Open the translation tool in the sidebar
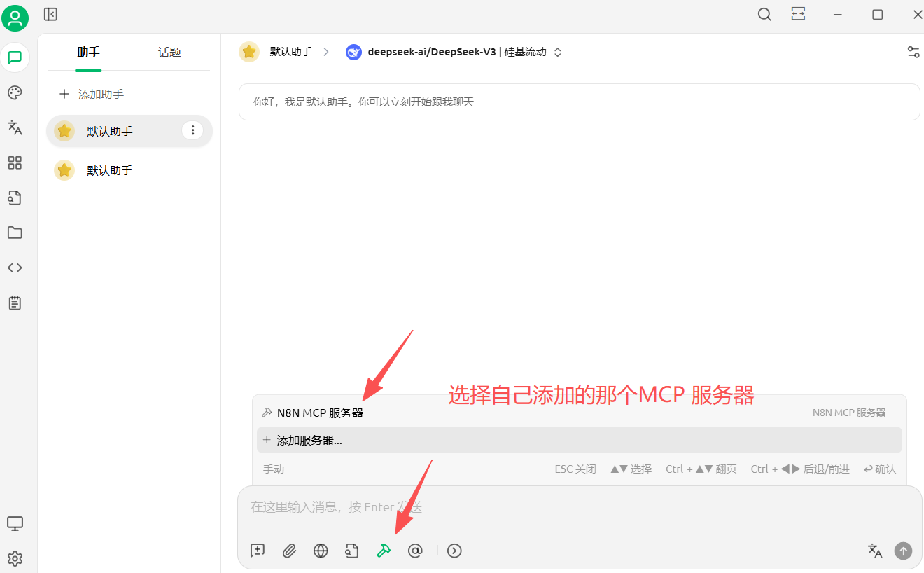The image size is (924, 573). (x=15, y=127)
